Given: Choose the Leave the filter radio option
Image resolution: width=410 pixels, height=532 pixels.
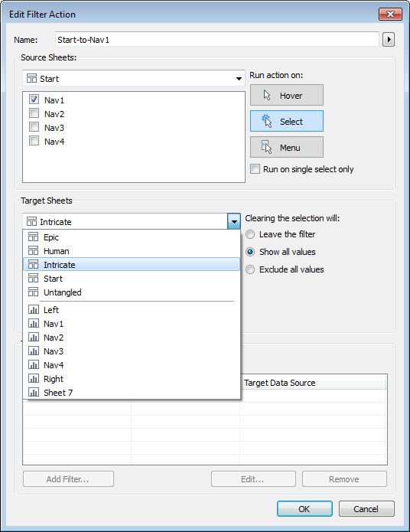Looking at the screenshot, I should (250, 234).
